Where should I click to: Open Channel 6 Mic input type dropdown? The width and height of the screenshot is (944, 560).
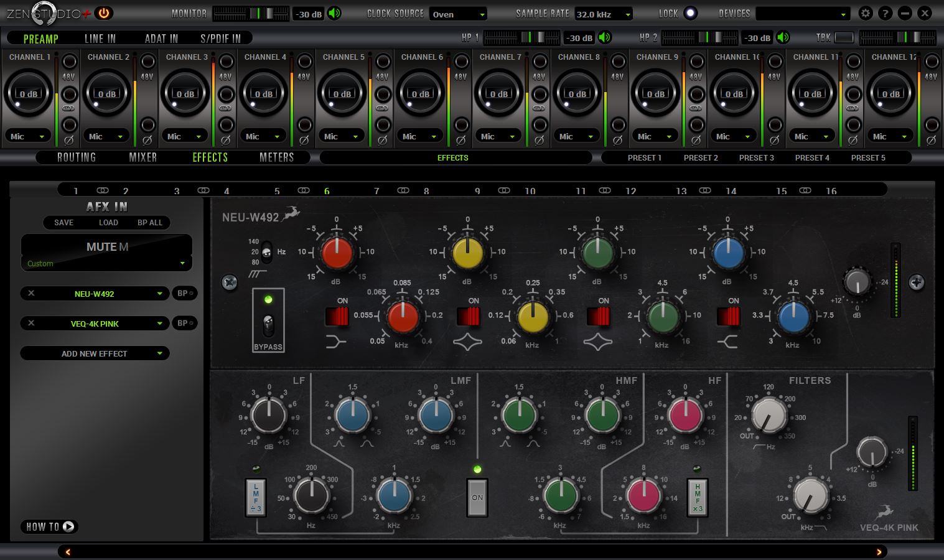420,136
